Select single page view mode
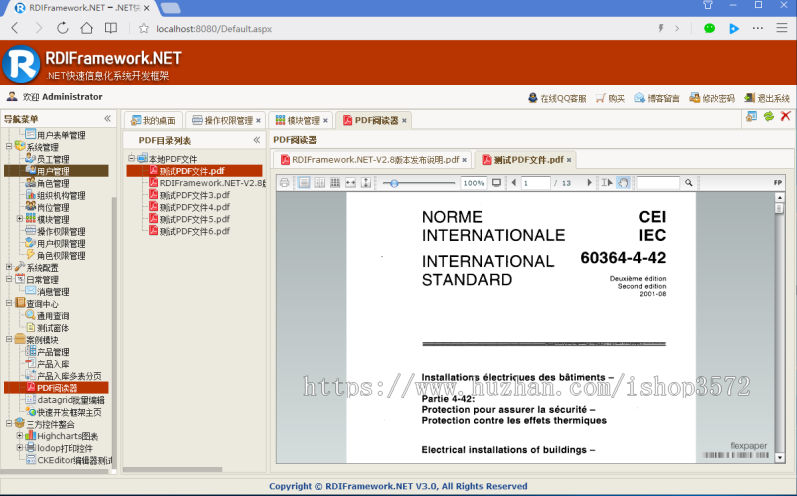Screen dimensions: 797x496 (x=304, y=182)
